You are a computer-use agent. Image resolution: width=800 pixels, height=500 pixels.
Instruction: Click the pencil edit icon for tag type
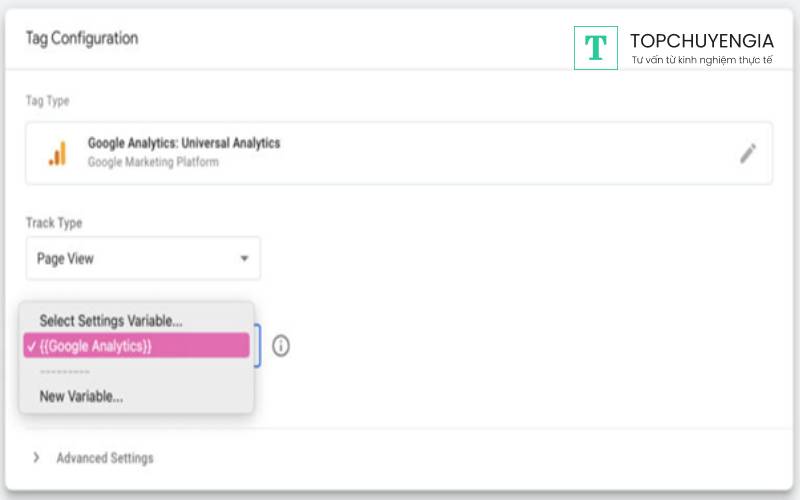748,153
